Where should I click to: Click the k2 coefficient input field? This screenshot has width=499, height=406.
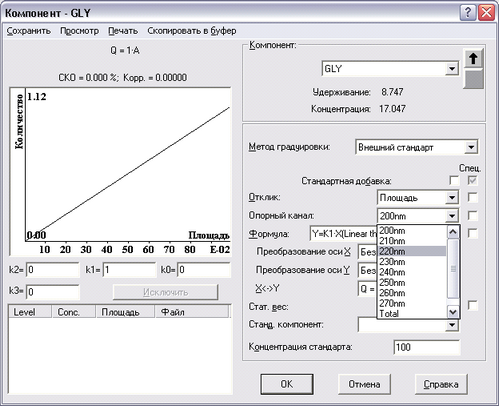point(53,269)
